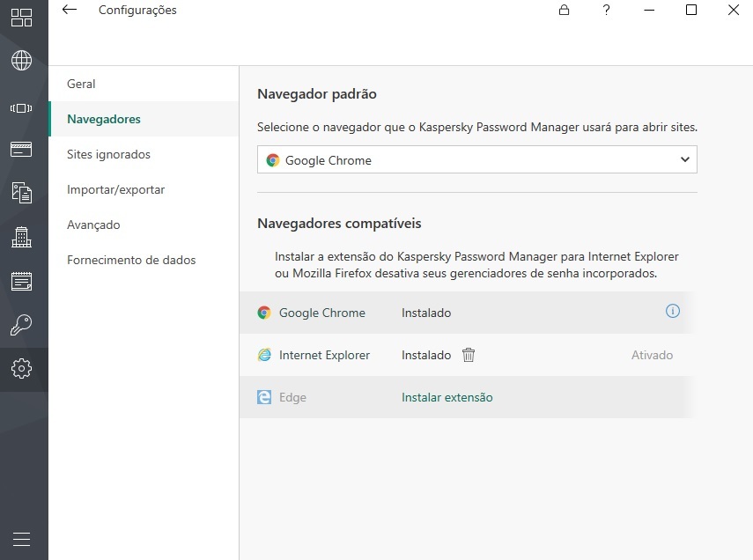Open help question mark icon
753x560 pixels.
[606, 11]
